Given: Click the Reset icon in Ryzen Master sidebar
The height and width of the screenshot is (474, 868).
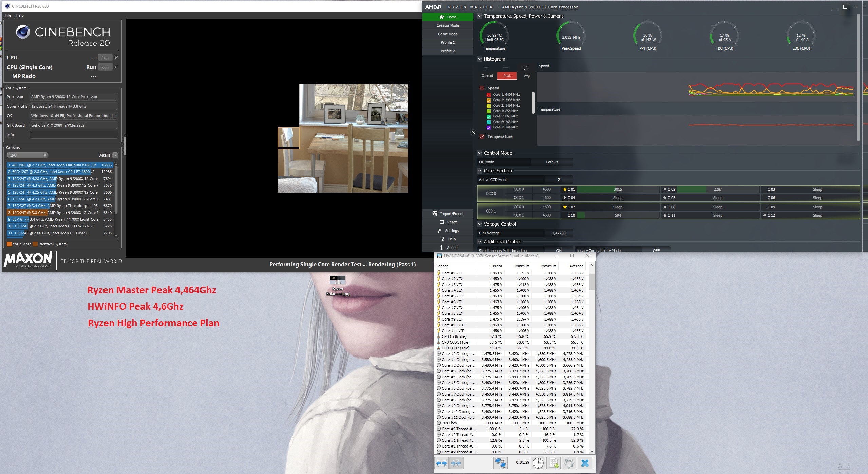Looking at the screenshot, I should (442, 222).
